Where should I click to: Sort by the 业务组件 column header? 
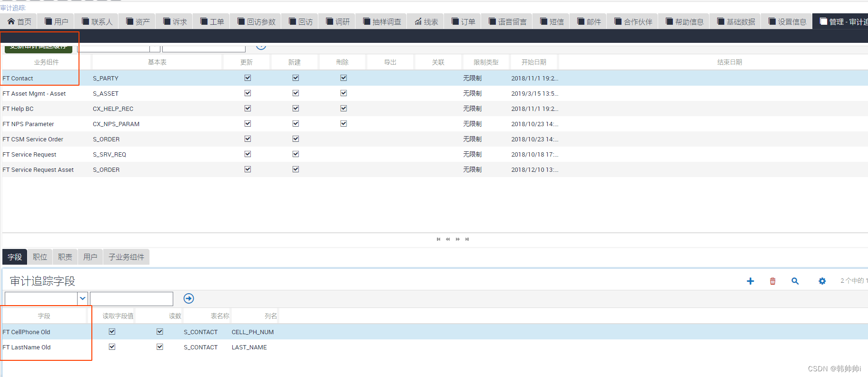46,62
